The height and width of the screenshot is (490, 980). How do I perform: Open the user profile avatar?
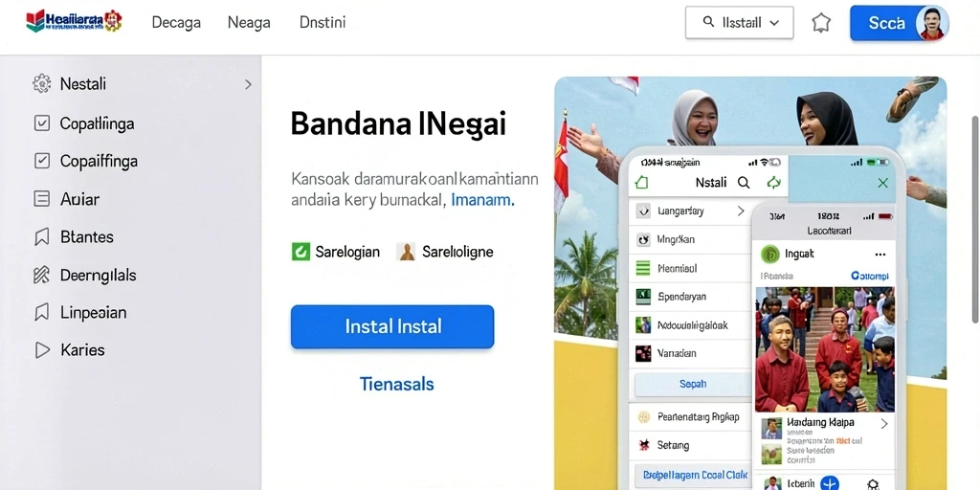point(932,24)
